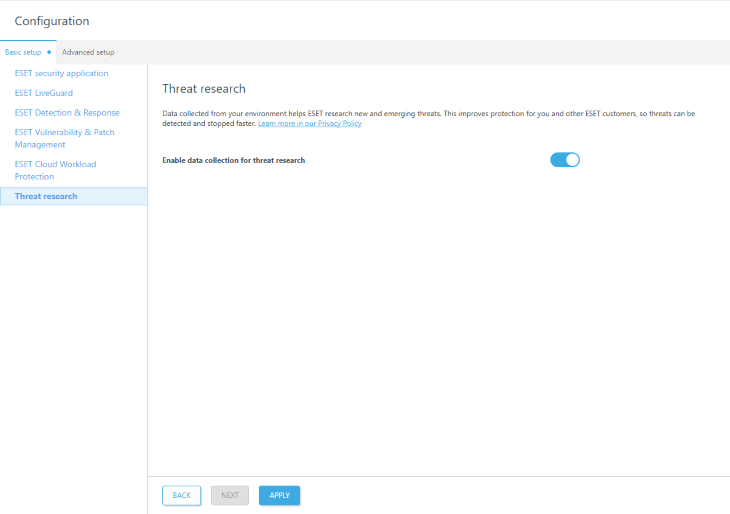Open the Privacy Policy link
This screenshot has width=730, height=514.
click(x=310, y=123)
